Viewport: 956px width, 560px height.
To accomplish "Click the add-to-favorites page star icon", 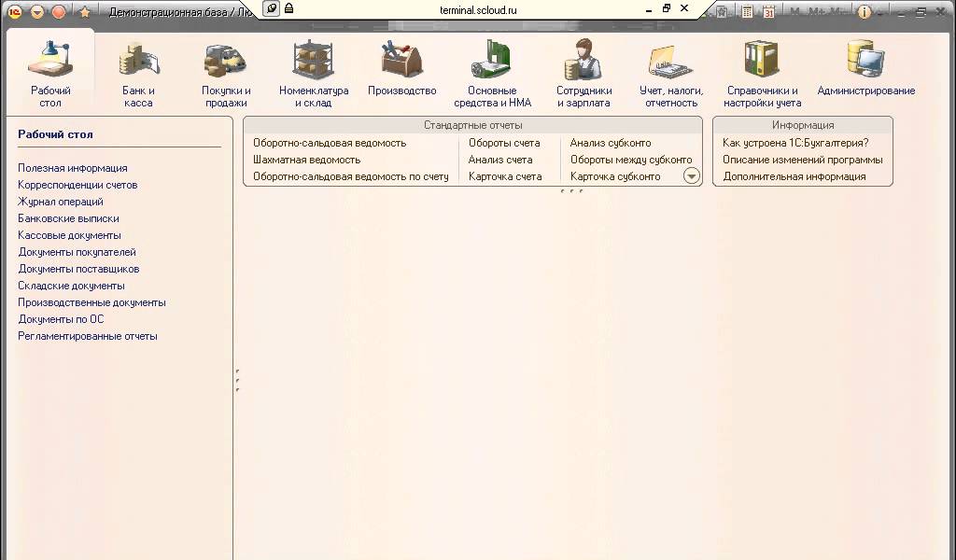I will tap(722, 11).
